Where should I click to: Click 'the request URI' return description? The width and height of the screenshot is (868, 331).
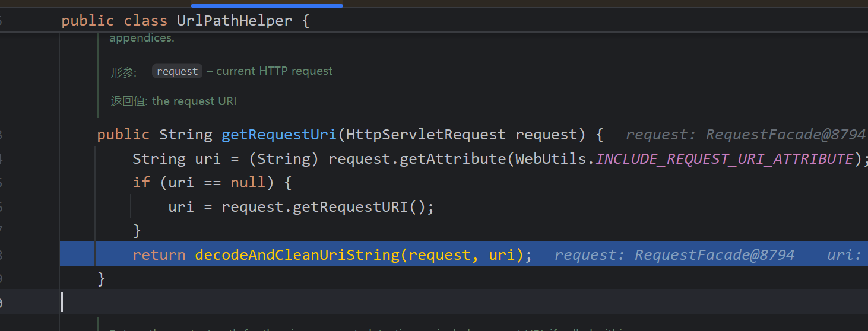coord(194,101)
